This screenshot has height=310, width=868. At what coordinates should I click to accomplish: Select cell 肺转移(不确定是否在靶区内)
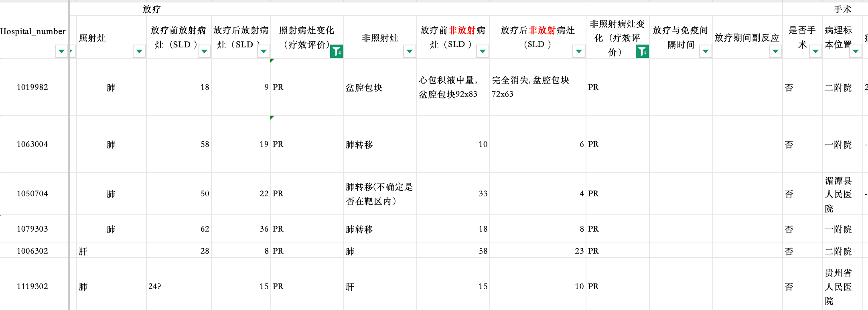click(x=379, y=194)
